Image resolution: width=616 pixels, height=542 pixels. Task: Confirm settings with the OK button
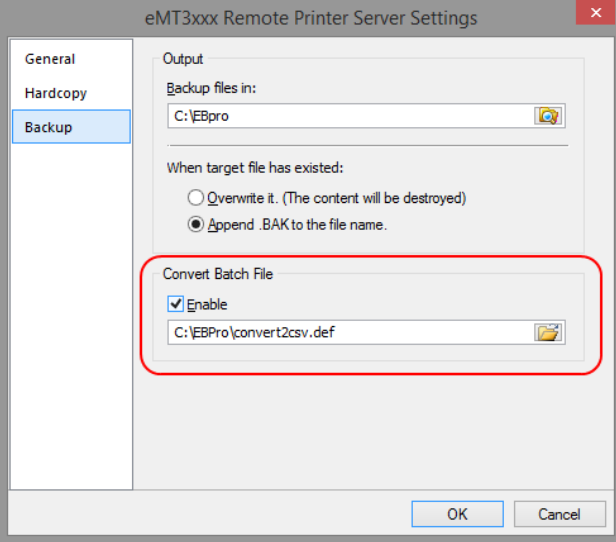(457, 514)
